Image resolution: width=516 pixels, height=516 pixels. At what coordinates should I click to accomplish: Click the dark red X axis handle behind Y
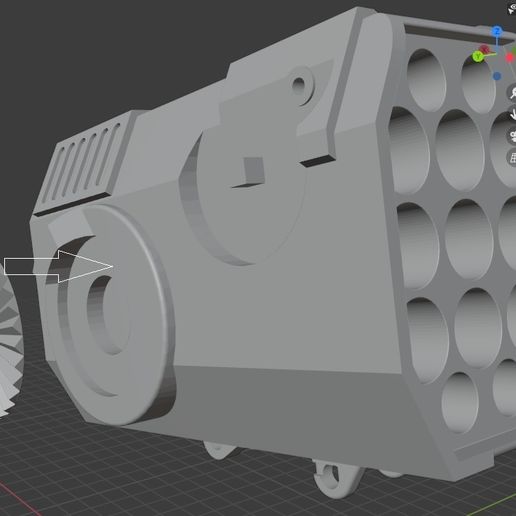point(485,50)
